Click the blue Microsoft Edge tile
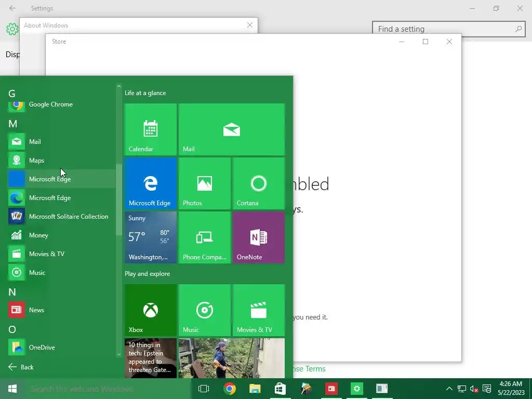This screenshot has height=399, width=532. (x=151, y=183)
